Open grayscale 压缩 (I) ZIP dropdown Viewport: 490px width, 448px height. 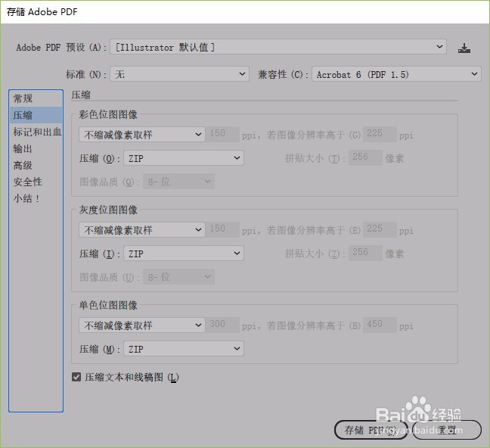[x=184, y=254]
